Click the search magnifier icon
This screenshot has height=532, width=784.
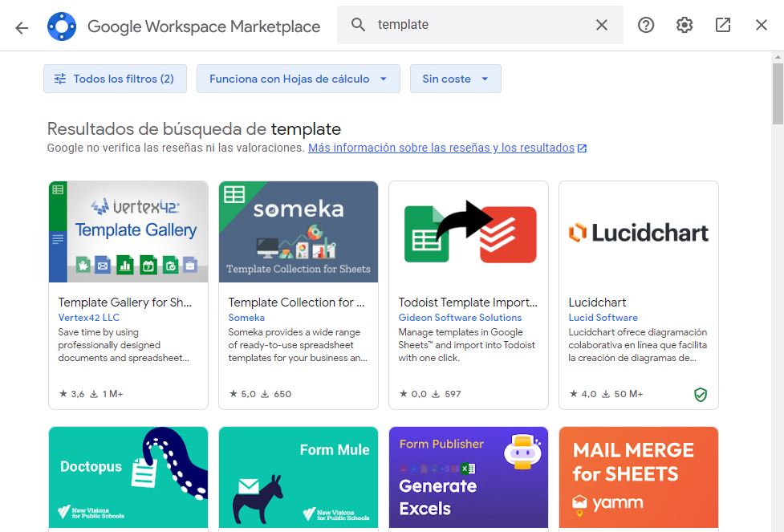pyautogui.click(x=358, y=25)
